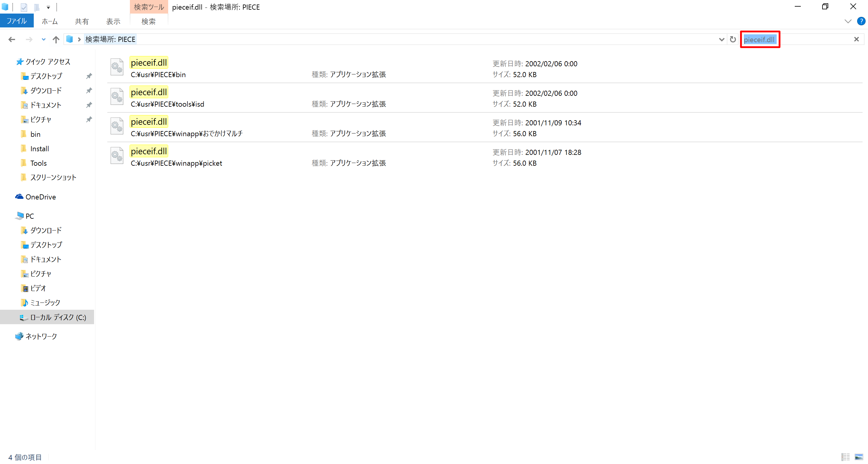Open the bin folder in navigation pane

pyautogui.click(x=35, y=134)
